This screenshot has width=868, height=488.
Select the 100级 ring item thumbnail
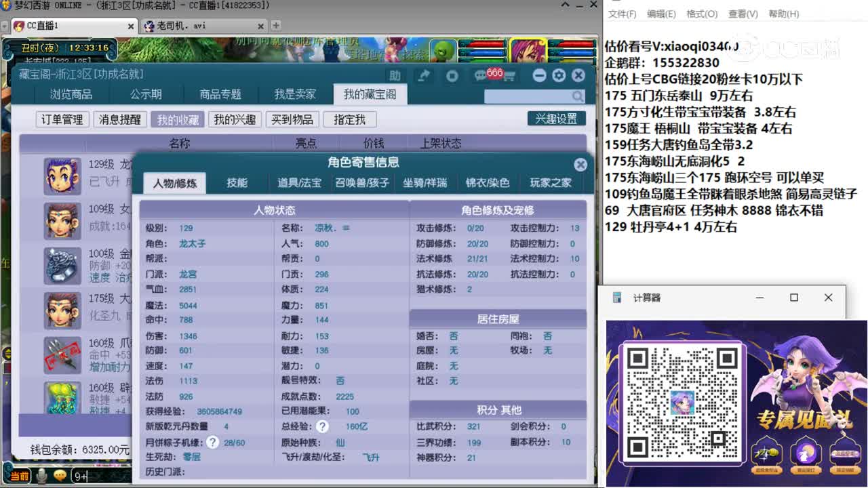point(62,266)
